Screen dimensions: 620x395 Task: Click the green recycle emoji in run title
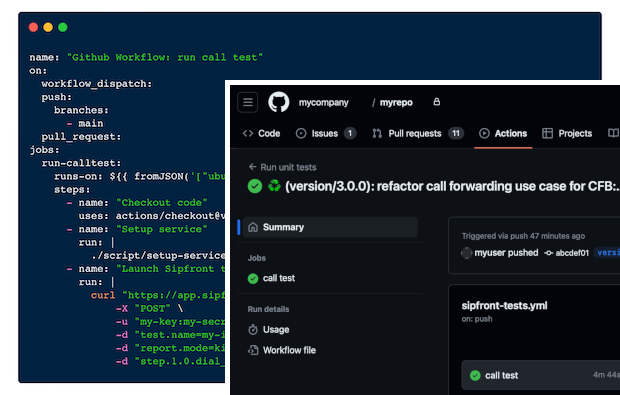[x=274, y=185]
